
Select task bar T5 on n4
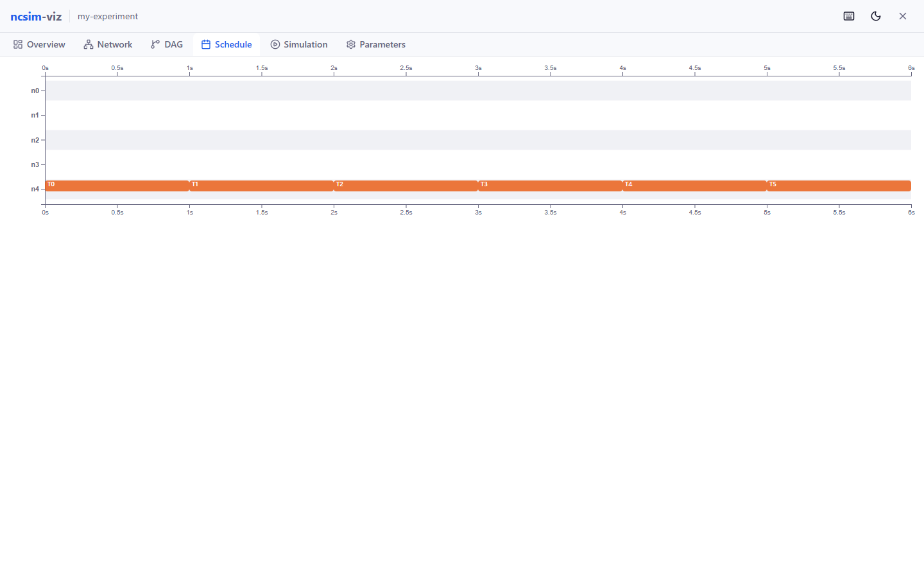839,186
